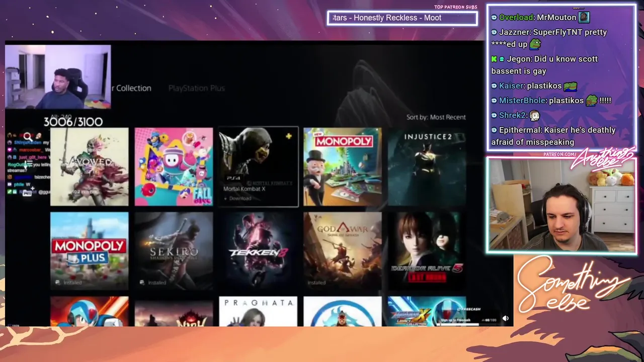Click the Overload username in chat
This screenshot has width=644, height=362.
click(516, 17)
